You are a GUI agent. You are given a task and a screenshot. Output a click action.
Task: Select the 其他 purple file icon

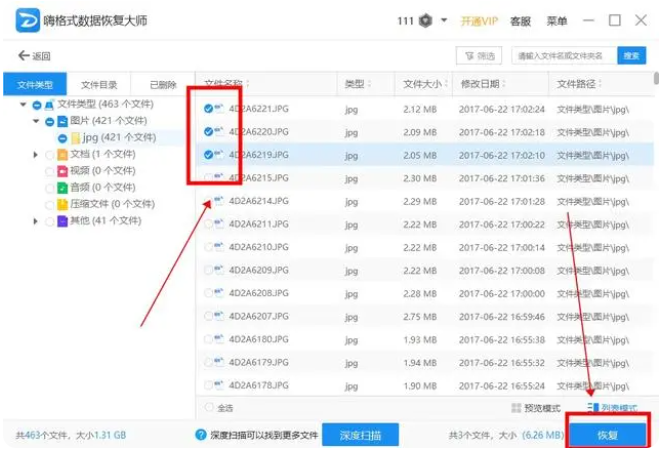click(62, 221)
